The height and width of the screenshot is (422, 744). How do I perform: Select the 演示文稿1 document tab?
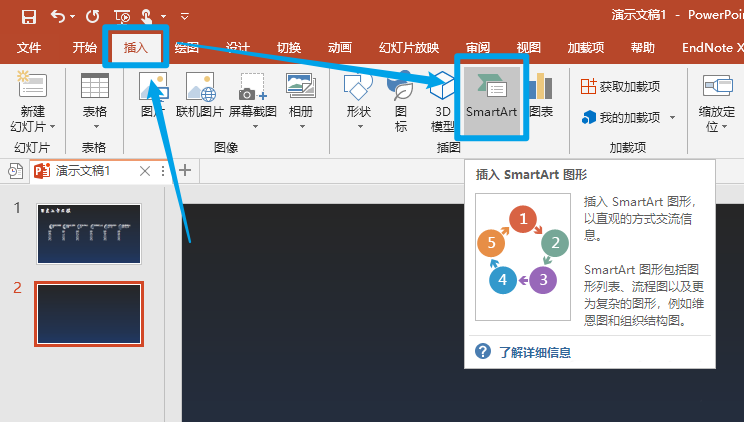tap(83, 171)
